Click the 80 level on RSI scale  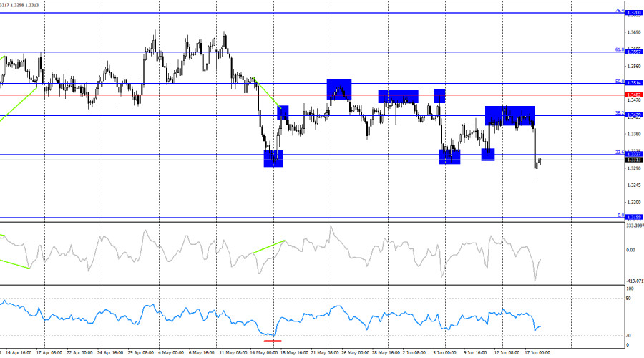click(628, 299)
